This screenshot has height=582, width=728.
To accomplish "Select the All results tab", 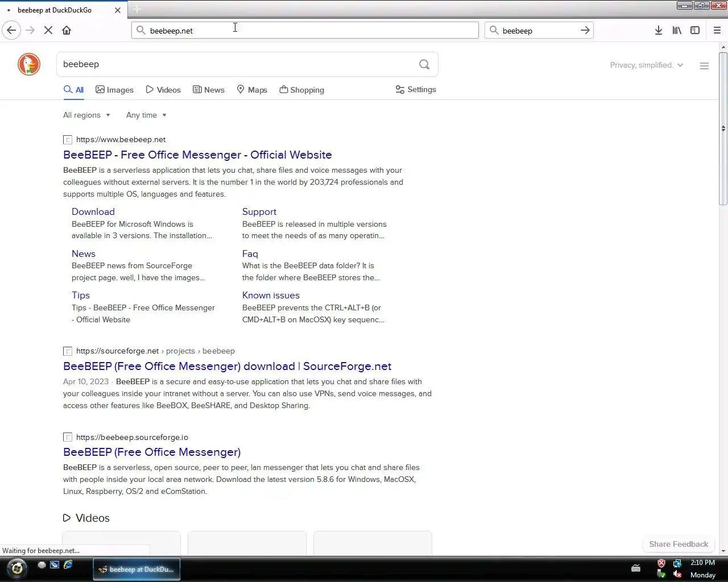I will pos(73,90).
